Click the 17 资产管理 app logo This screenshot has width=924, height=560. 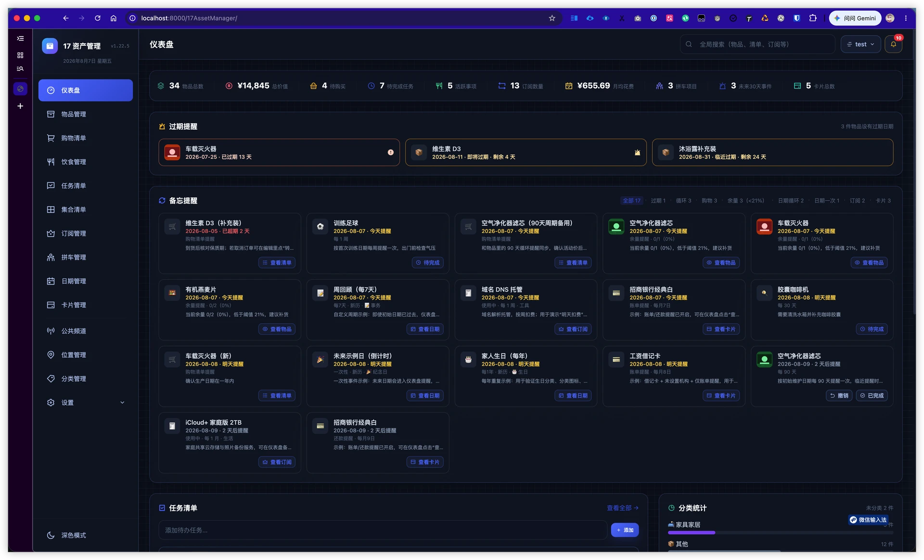(50, 46)
